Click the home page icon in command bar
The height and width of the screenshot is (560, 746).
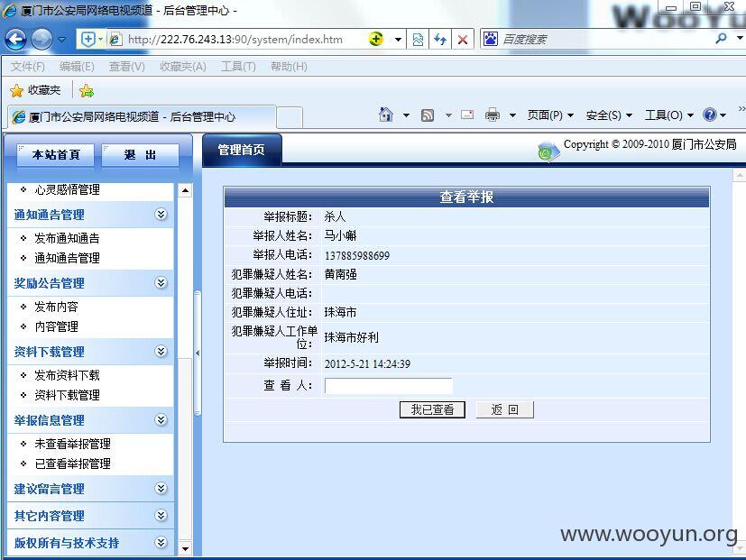click(386, 115)
